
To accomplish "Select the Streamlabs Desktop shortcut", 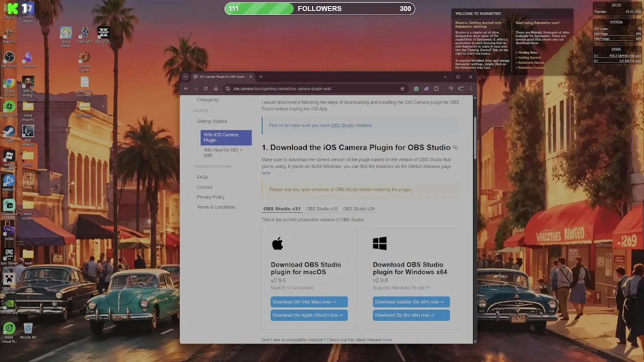I will click(9, 208).
